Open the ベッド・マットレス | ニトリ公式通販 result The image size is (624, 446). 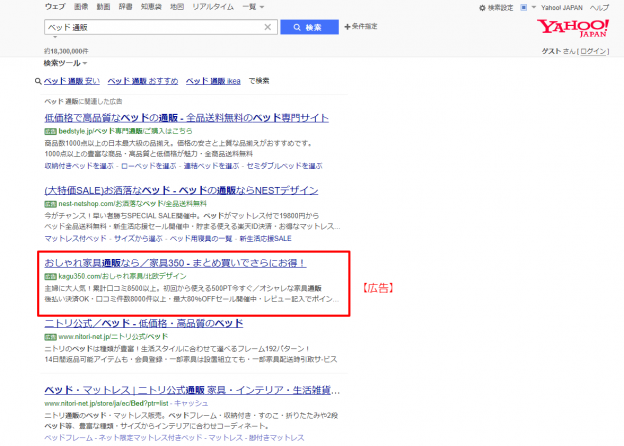coord(192,390)
